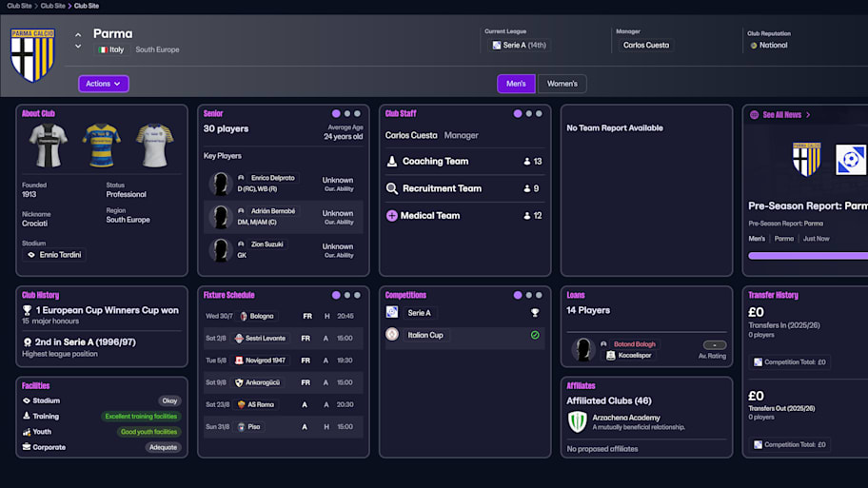Select third page dot in Fixture Schedule panel

357,295
